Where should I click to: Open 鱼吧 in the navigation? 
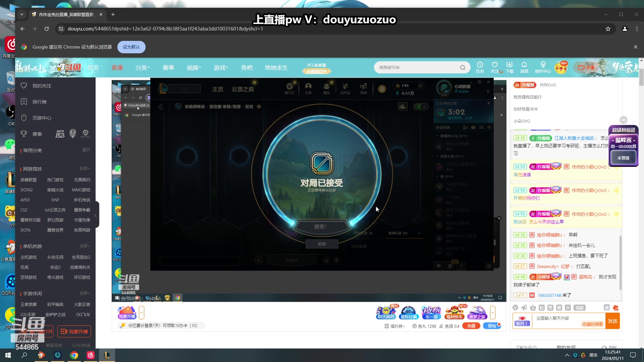247,67
